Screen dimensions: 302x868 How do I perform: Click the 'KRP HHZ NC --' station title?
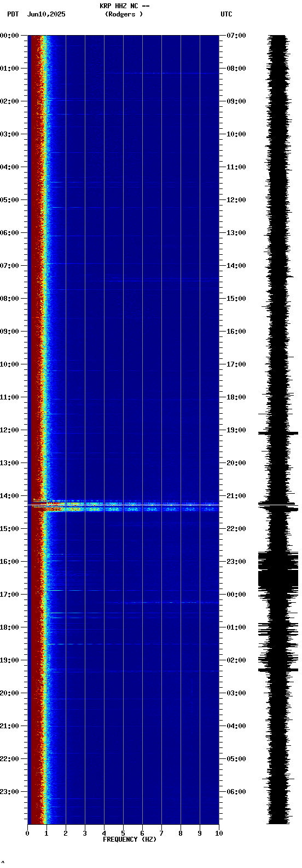pos(124,6)
